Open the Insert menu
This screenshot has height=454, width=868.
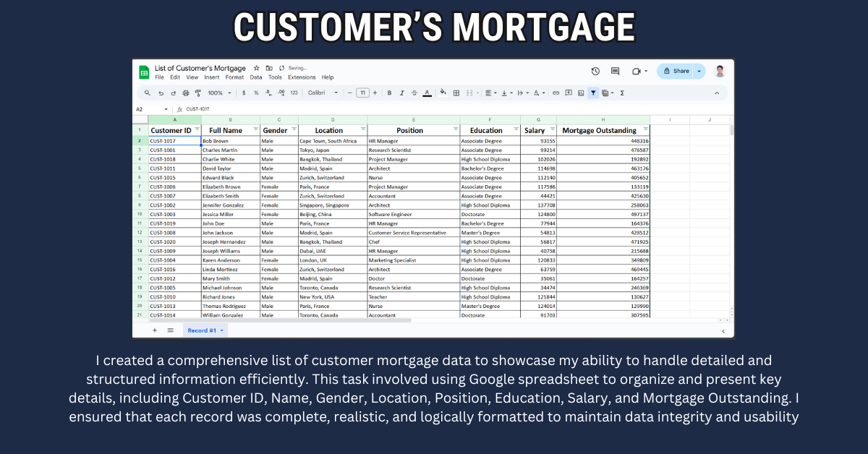pos(212,77)
